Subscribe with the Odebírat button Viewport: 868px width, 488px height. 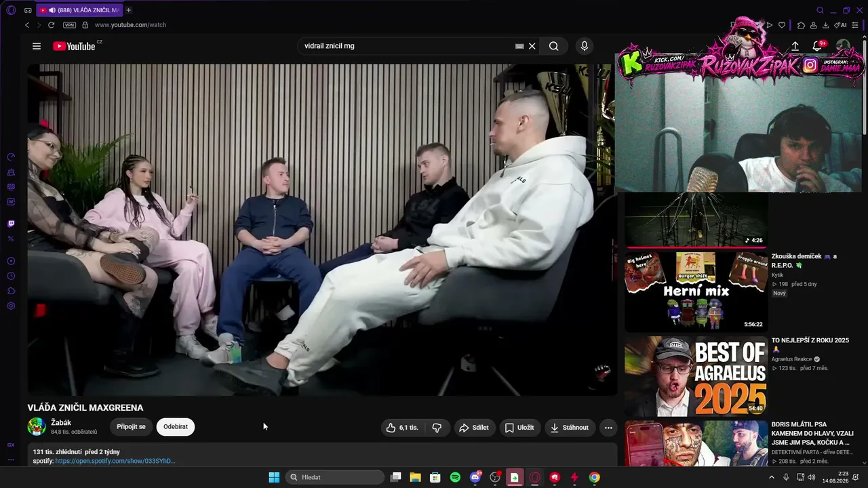176,427
